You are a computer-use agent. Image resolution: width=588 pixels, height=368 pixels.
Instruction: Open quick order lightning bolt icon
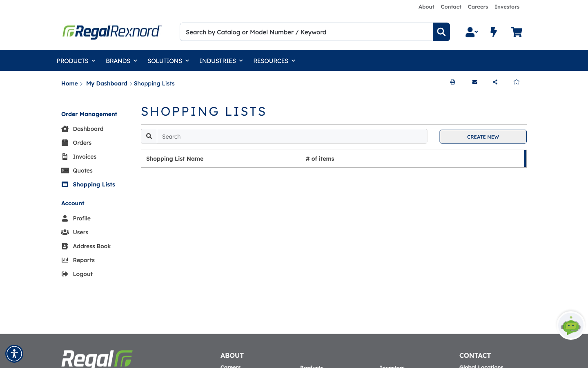tap(494, 32)
